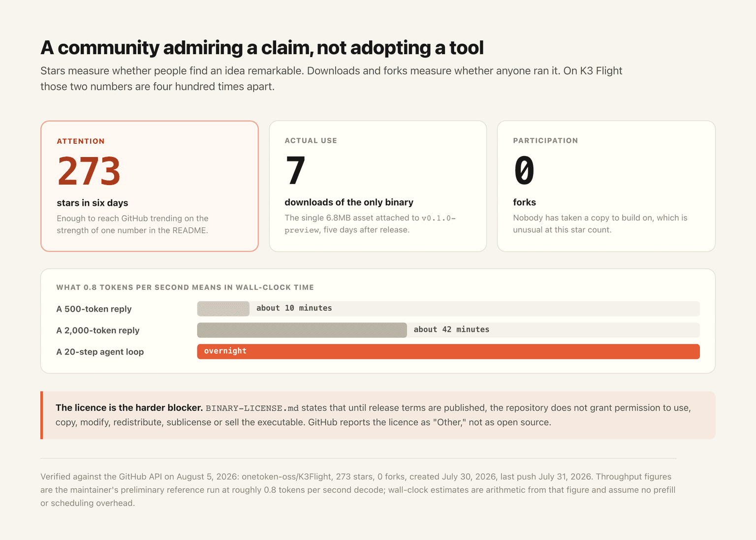This screenshot has height=540, width=756.
Task: Select the bold "forks" label
Action: tap(525, 202)
